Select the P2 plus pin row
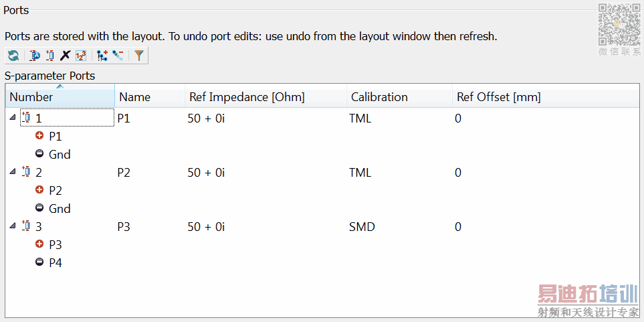644x322 pixels. [55, 190]
